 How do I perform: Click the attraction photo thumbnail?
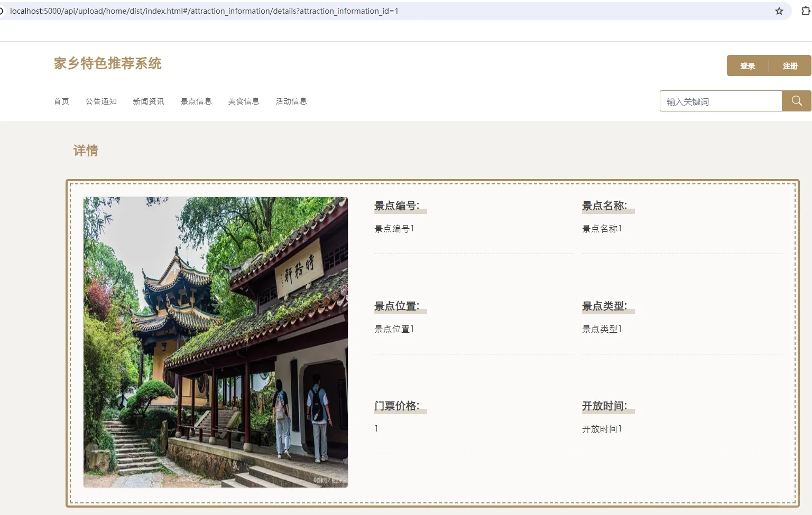[216, 341]
